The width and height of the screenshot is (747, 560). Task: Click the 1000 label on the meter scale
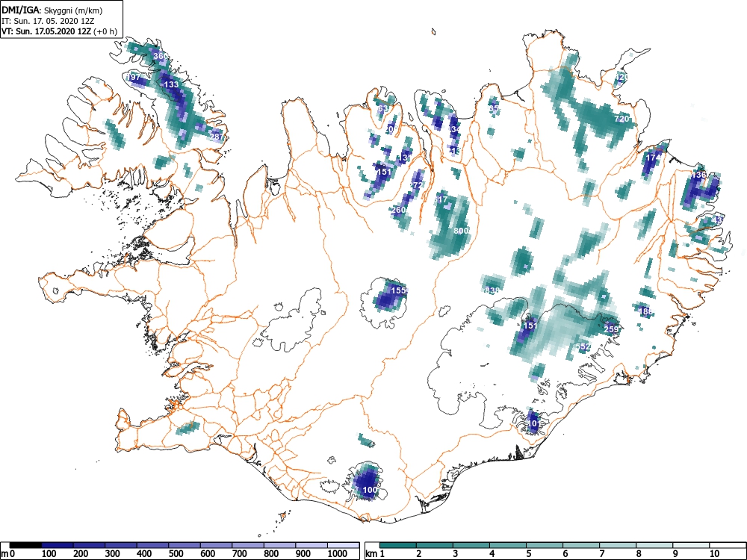(x=338, y=553)
